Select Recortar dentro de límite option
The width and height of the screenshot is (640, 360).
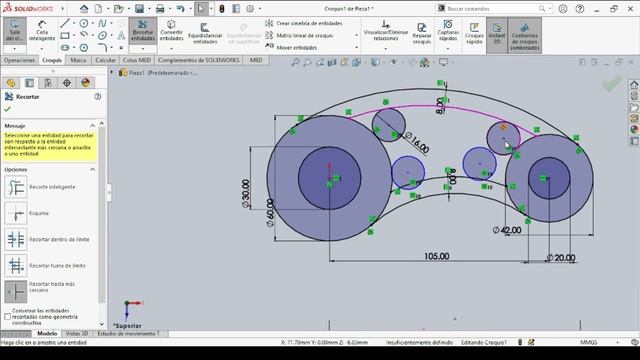[x=16, y=239]
